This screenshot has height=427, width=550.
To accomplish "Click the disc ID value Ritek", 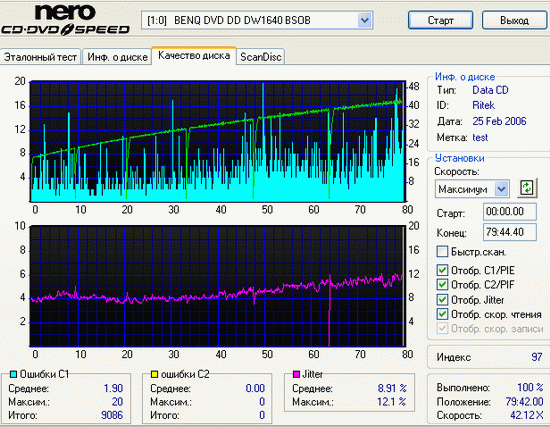I will (483, 105).
